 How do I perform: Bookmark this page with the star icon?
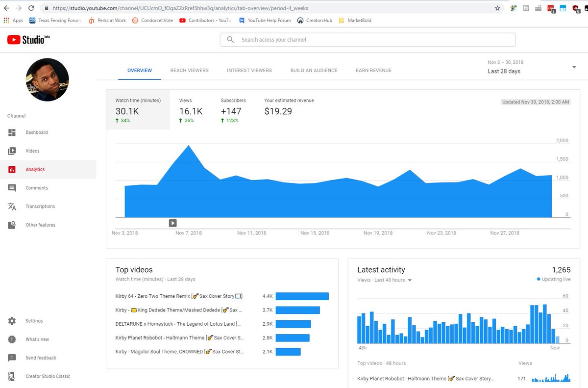coord(497,8)
